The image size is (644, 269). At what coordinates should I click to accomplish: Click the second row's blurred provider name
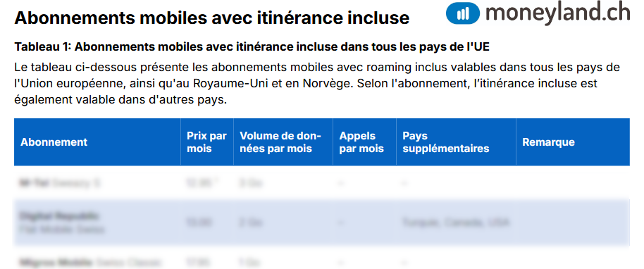pyautogui.click(x=58, y=216)
